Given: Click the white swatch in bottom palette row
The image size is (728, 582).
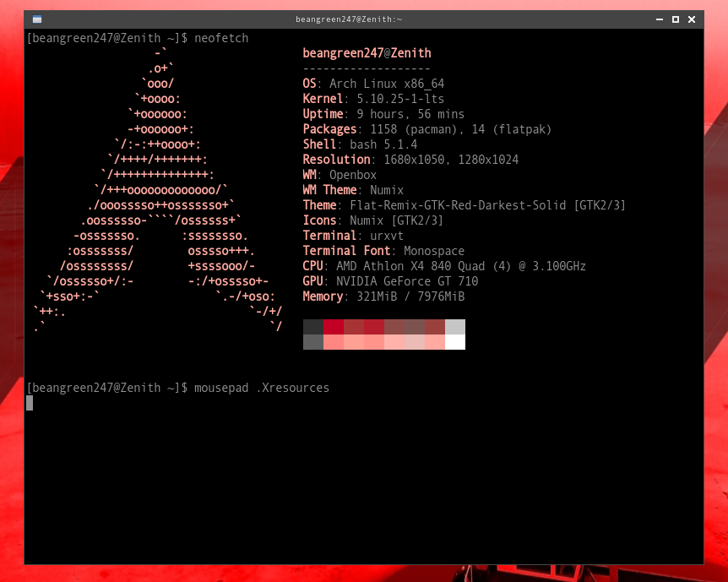Looking at the screenshot, I should 455,342.
